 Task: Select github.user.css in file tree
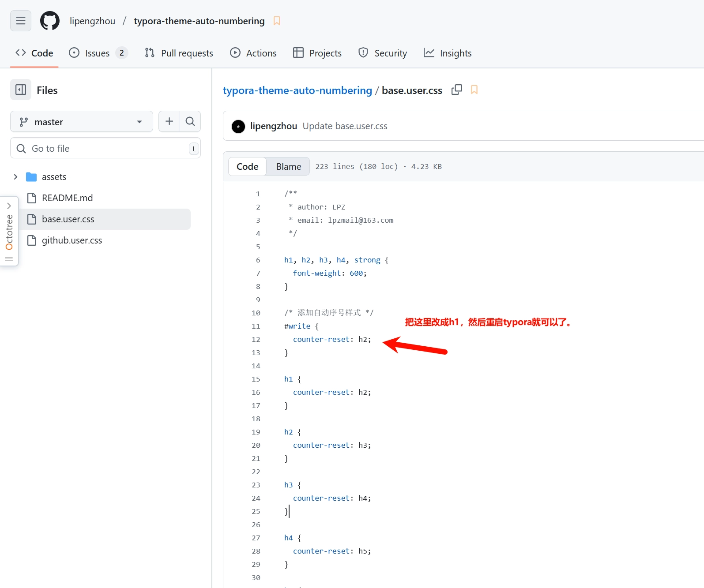click(x=72, y=240)
